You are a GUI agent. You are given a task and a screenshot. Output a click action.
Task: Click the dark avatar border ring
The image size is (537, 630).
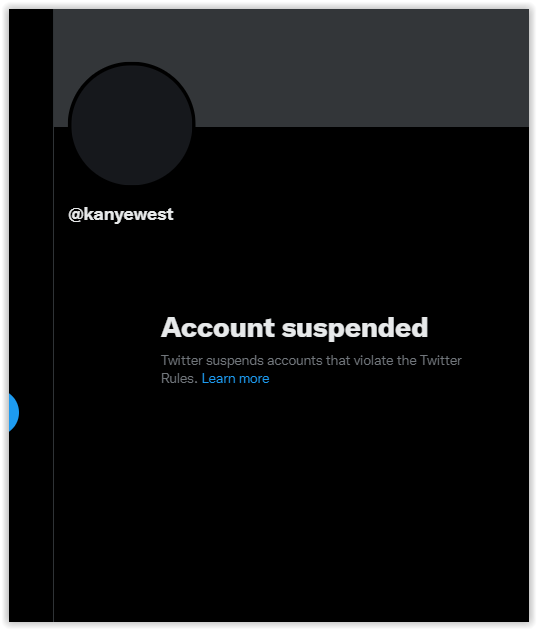click(131, 63)
